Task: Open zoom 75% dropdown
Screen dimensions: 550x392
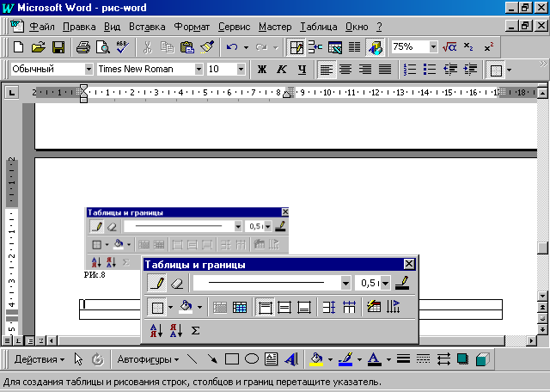Action: pyautogui.click(x=433, y=46)
